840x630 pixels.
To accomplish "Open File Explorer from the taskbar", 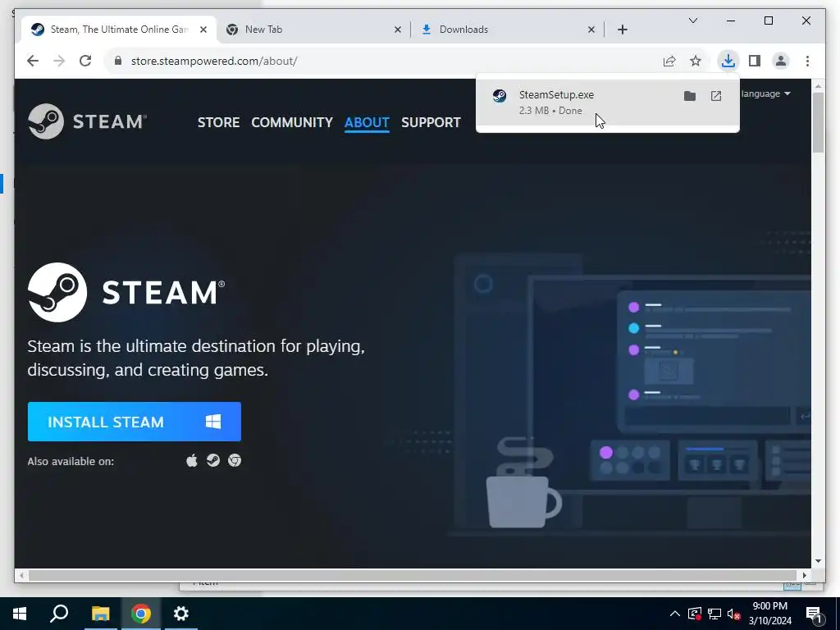I will [100, 614].
